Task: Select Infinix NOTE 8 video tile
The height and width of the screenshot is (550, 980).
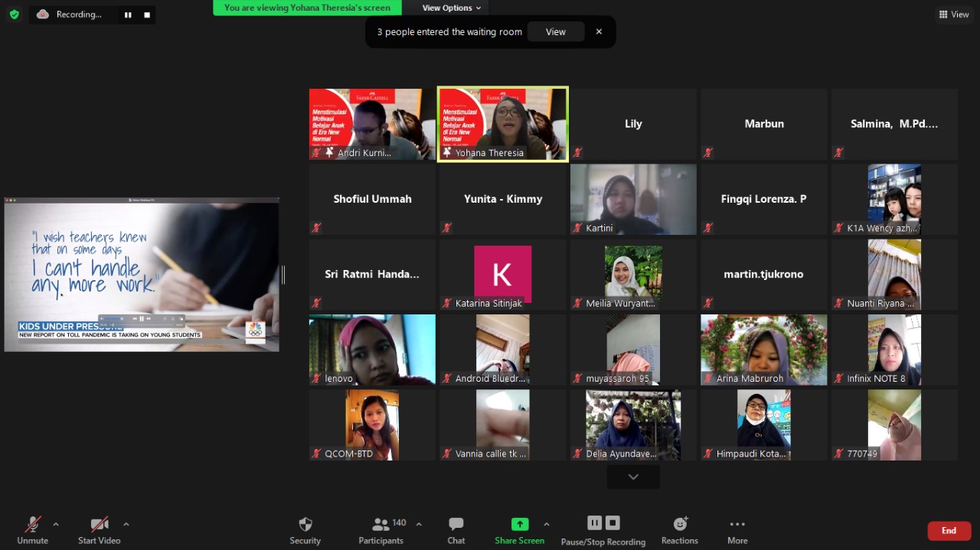Action: (x=894, y=350)
